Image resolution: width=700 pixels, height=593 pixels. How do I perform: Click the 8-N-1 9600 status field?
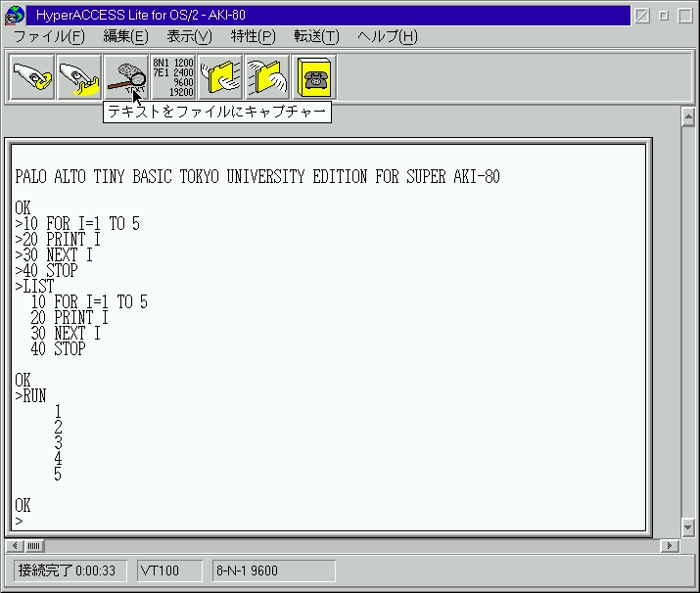point(274,571)
